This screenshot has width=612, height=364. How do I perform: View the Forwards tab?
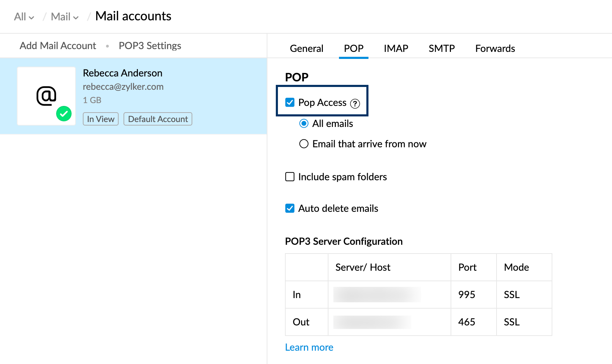pyautogui.click(x=495, y=48)
